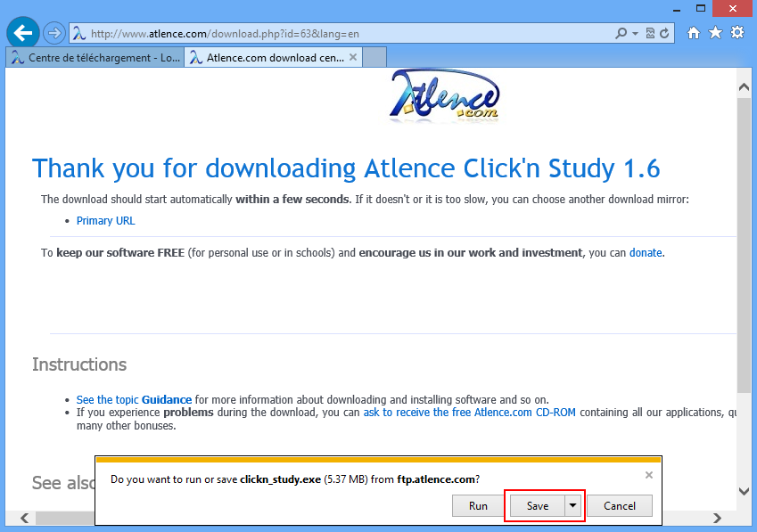Click the Forward navigation arrow
Screen dimensions: 757x532
(x=54, y=33)
